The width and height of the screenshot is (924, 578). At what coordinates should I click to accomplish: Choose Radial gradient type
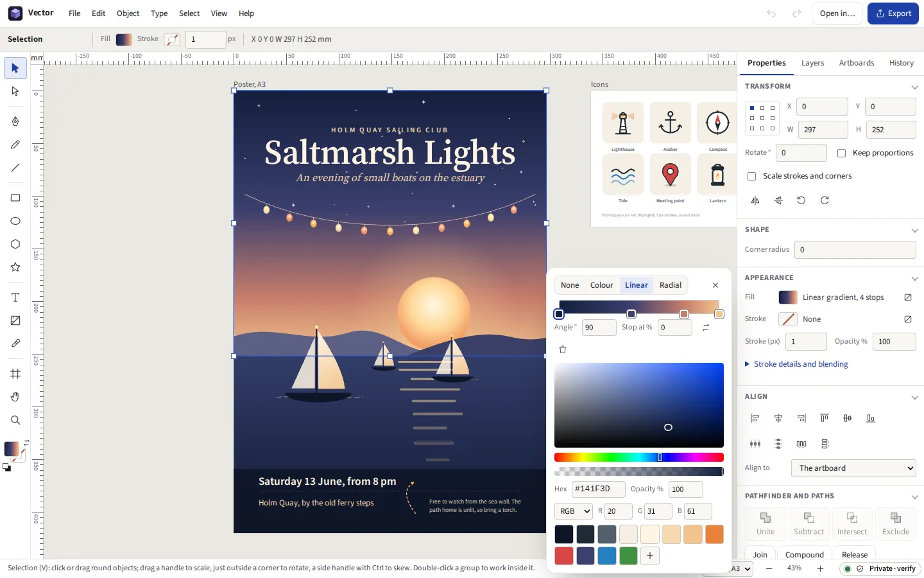coord(671,285)
